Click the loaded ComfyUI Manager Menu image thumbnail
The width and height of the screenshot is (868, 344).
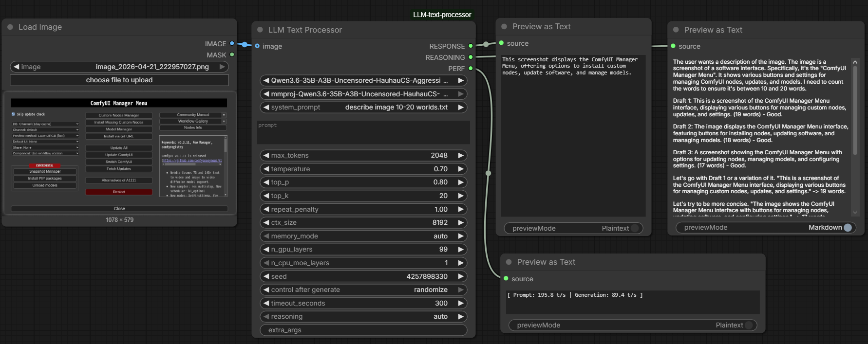click(119, 153)
